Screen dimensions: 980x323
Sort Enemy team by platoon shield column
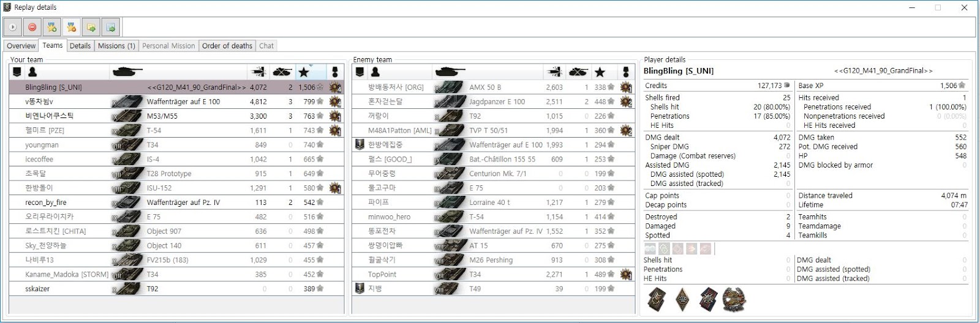point(360,72)
